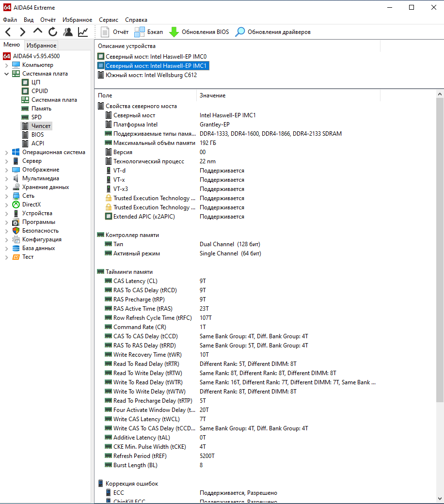This screenshot has height=504, width=444.
Task: Expand the Хранение данных tree node
Action: [6, 188]
